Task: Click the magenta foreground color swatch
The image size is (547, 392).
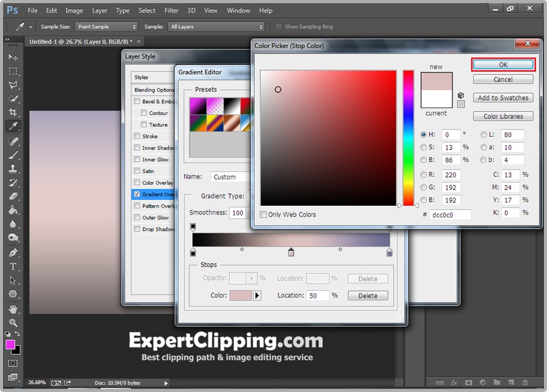Action: tap(11, 344)
